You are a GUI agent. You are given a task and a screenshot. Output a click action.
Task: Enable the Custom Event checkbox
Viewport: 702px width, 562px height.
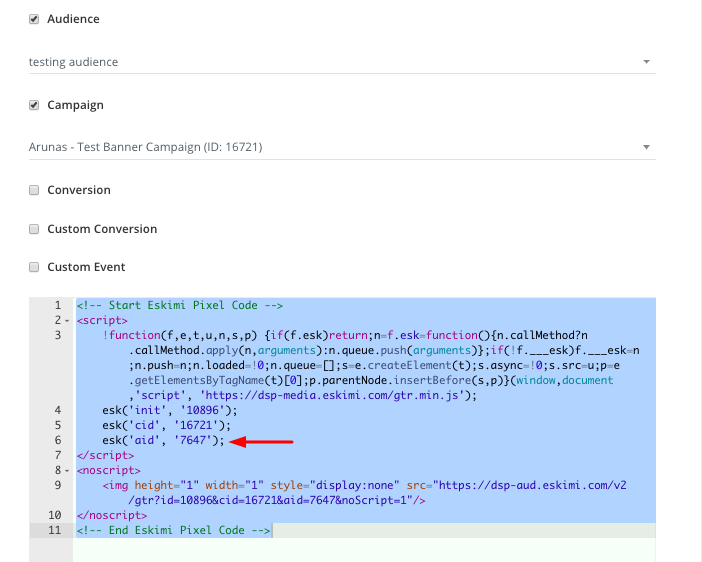(x=34, y=267)
